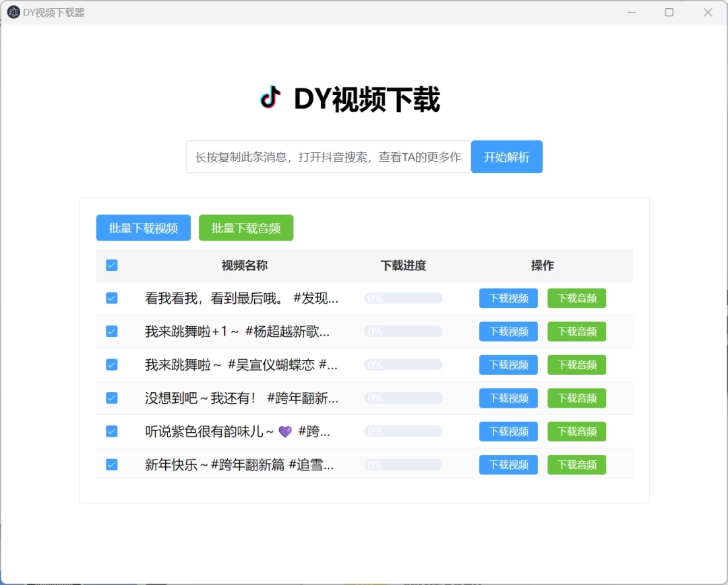Viewport: 728px width, 585px height.
Task: Toggle the select-all checkbox in table header
Action: pyautogui.click(x=111, y=265)
